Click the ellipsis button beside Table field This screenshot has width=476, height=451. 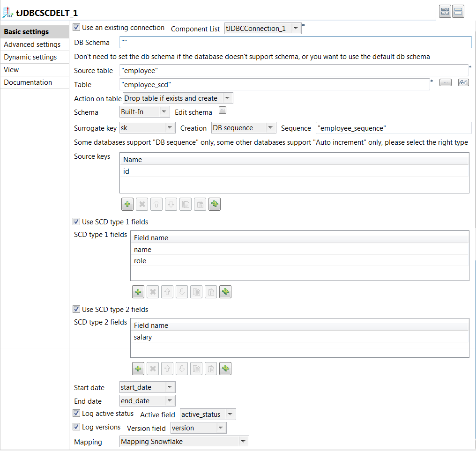[x=445, y=82]
